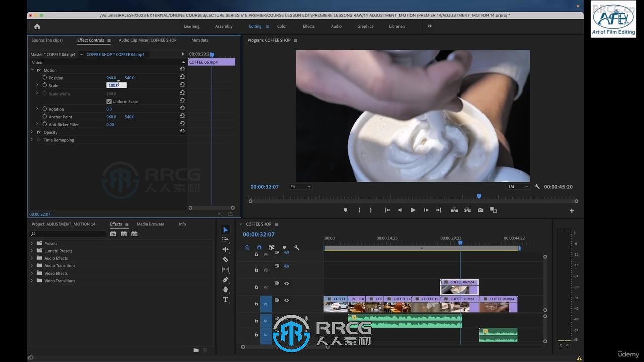This screenshot has height=362, width=644.
Task: Open timeline display settings wrench
Action: (x=297, y=247)
